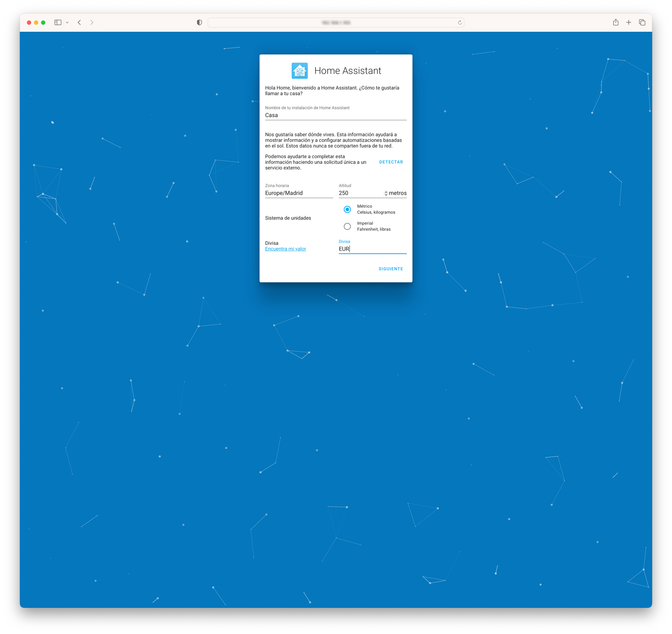Select the Imperial unit system radio

pos(347,226)
